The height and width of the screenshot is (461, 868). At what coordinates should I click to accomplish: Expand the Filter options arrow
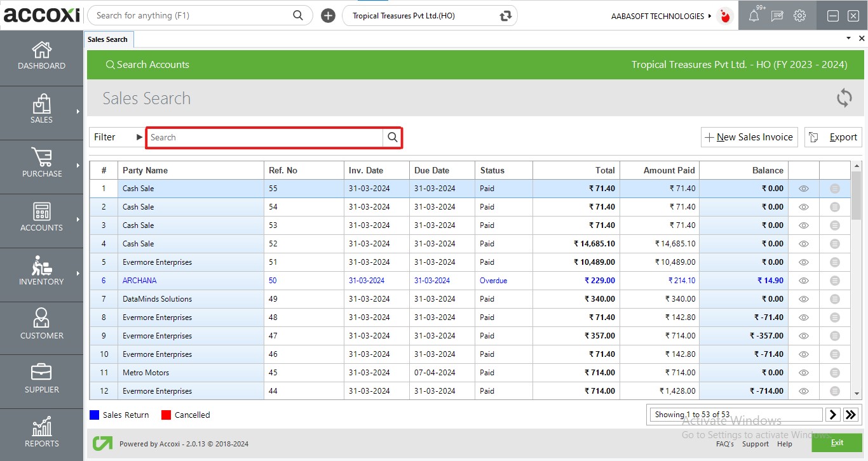[139, 137]
